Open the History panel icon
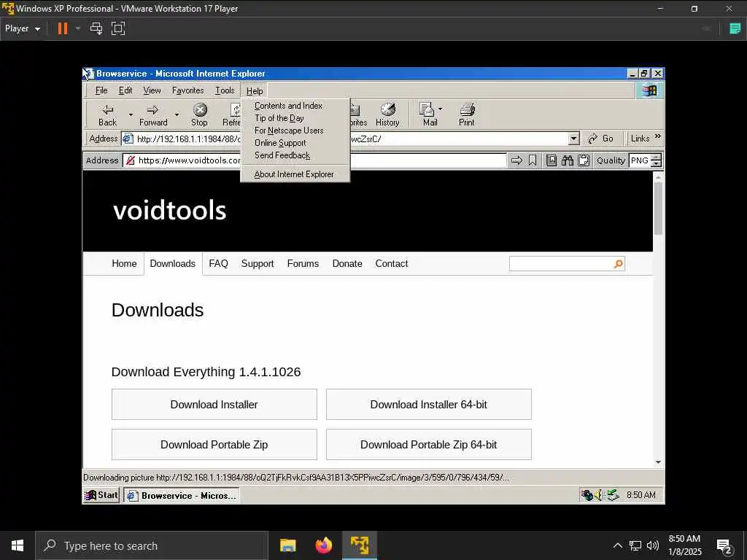747x560 pixels. (x=387, y=114)
